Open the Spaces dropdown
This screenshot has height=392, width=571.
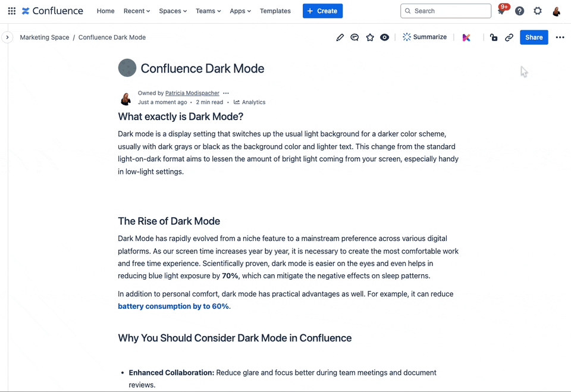pos(172,11)
